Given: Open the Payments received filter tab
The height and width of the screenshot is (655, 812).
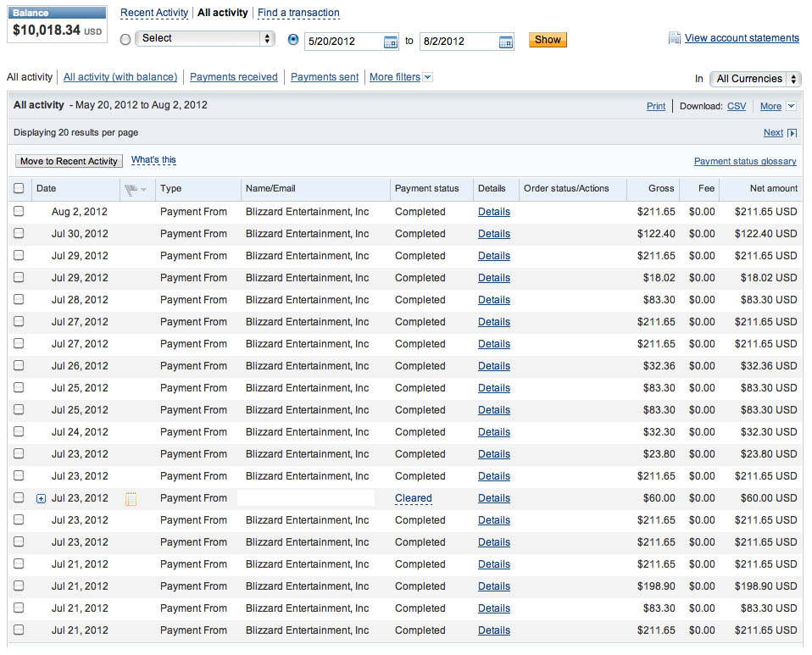Looking at the screenshot, I should point(233,77).
